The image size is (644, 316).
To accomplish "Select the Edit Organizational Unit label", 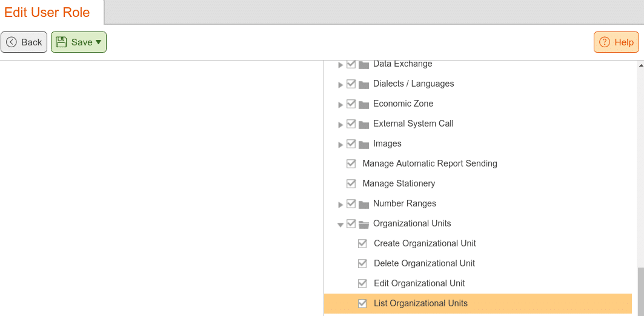I will pyautogui.click(x=419, y=283).
